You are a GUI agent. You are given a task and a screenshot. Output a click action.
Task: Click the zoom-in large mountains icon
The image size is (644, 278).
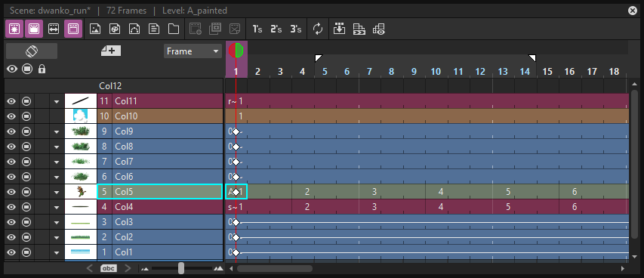coord(218,268)
